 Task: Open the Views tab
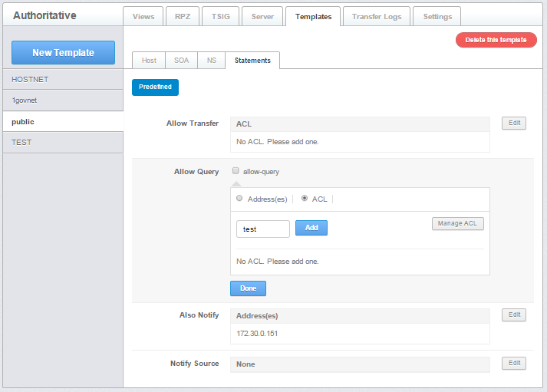pyautogui.click(x=143, y=16)
